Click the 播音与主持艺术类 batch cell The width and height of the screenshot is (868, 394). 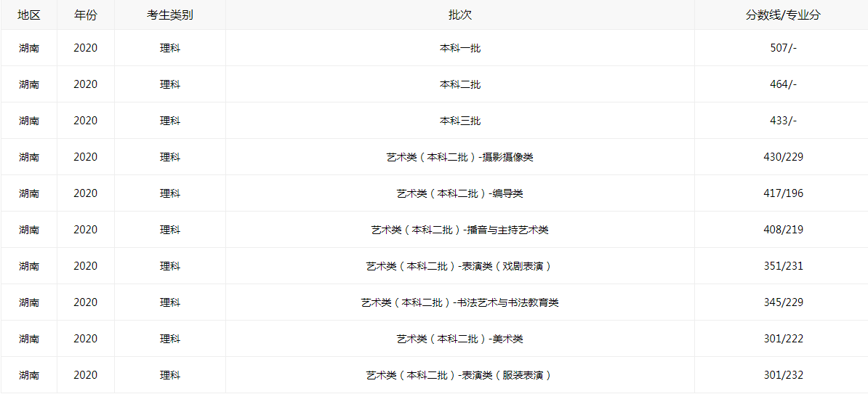tap(459, 230)
